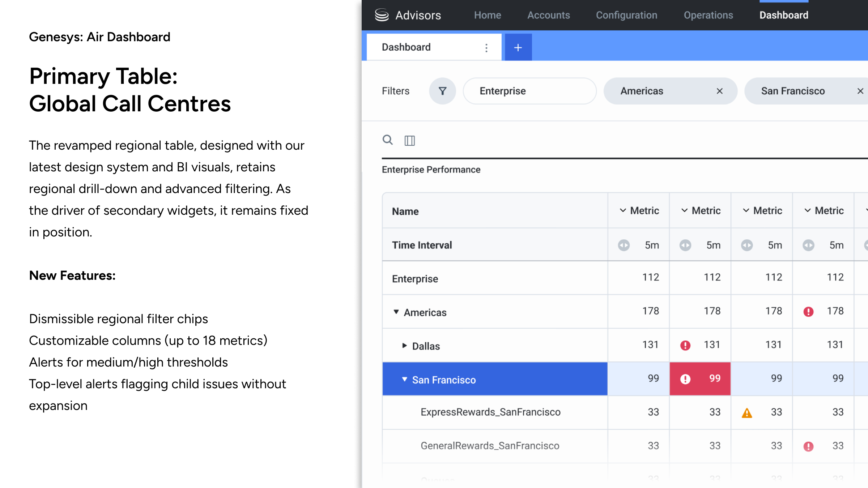Open the first Metric column dropdown
This screenshot has width=868, height=488.
(x=623, y=210)
